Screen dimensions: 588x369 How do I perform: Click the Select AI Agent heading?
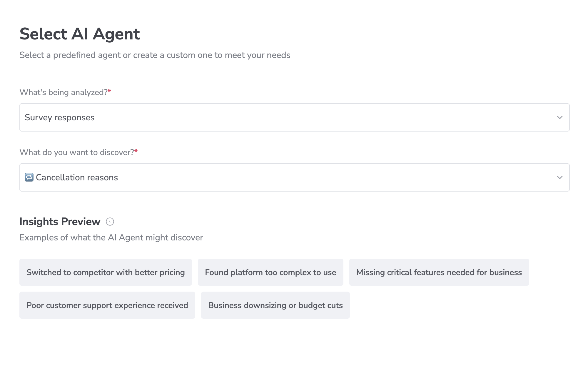click(x=80, y=34)
